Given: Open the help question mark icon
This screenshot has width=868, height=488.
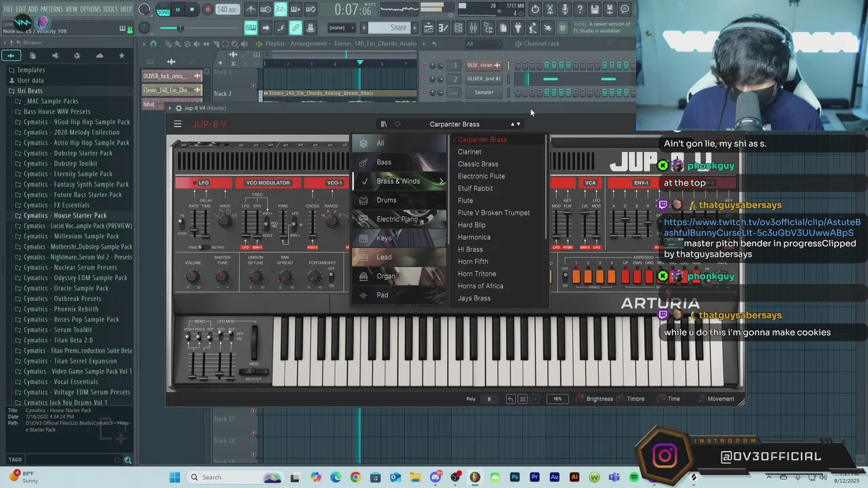Looking at the screenshot, I should coord(580,9).
